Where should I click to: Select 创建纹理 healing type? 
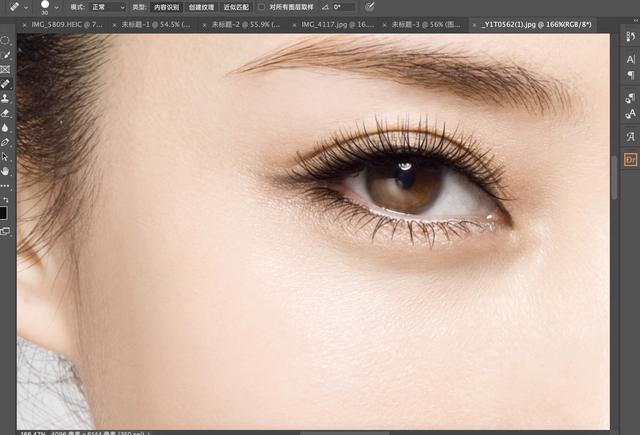pos(201,7)
